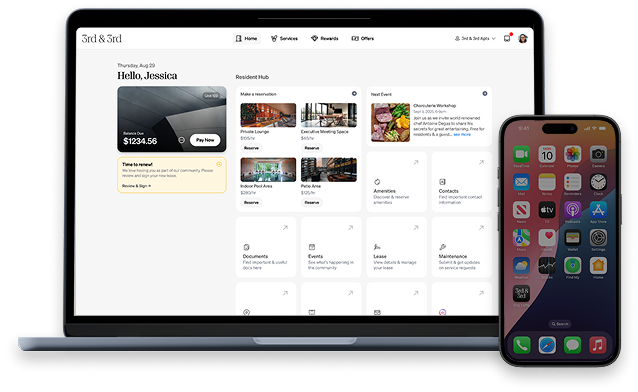Open App Store on the phone

(x=598, y=210)
